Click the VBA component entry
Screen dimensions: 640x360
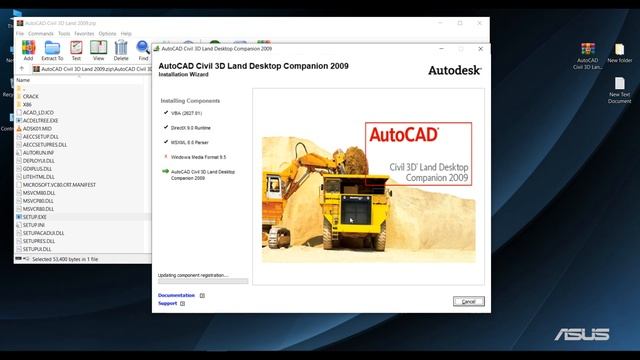[x=186, y=113]
